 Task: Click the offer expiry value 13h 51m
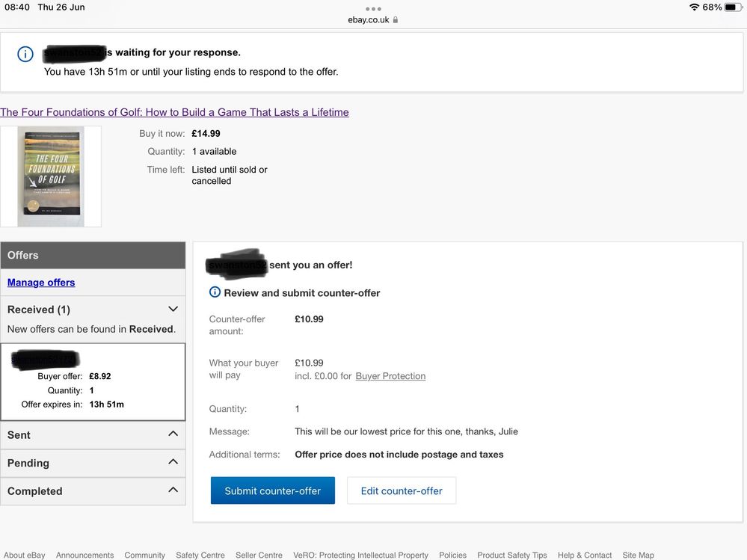pyautogui.click(x=107, y=404)
